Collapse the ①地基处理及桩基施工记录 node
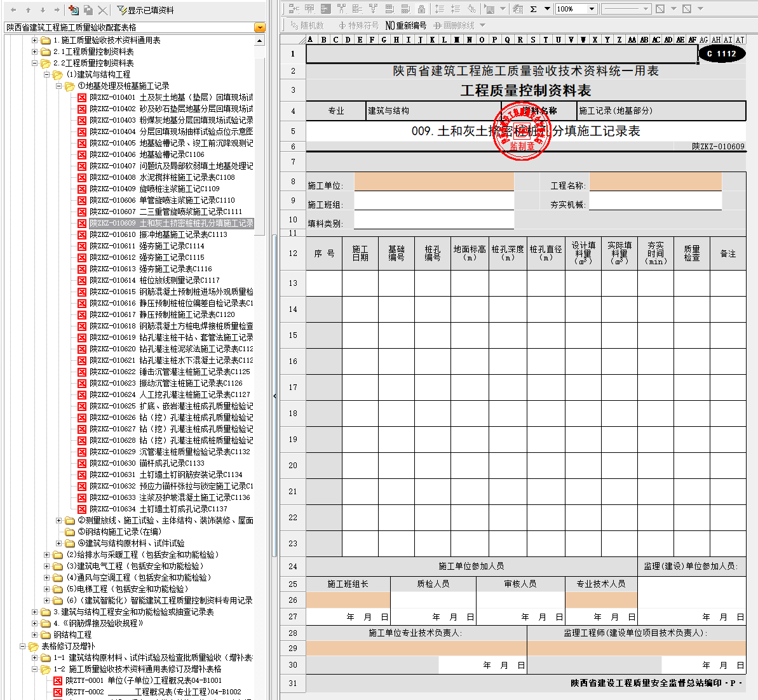758x700 pixels. click(x=58, y=86)
